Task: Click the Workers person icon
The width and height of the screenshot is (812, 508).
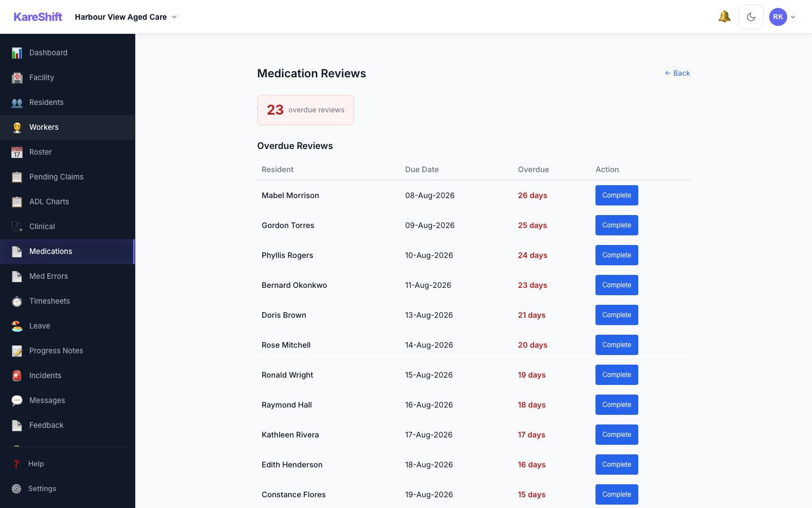Action: tap(17, 127)
